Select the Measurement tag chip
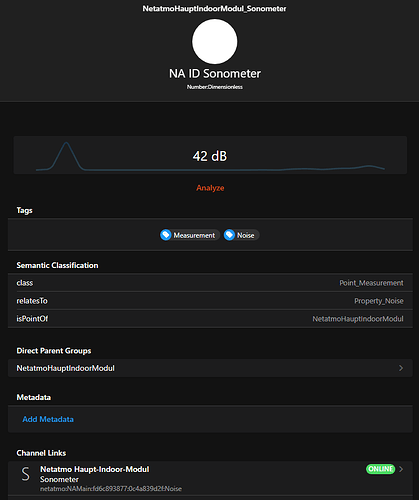The image size is (419, 500). (x=190, y=235)
